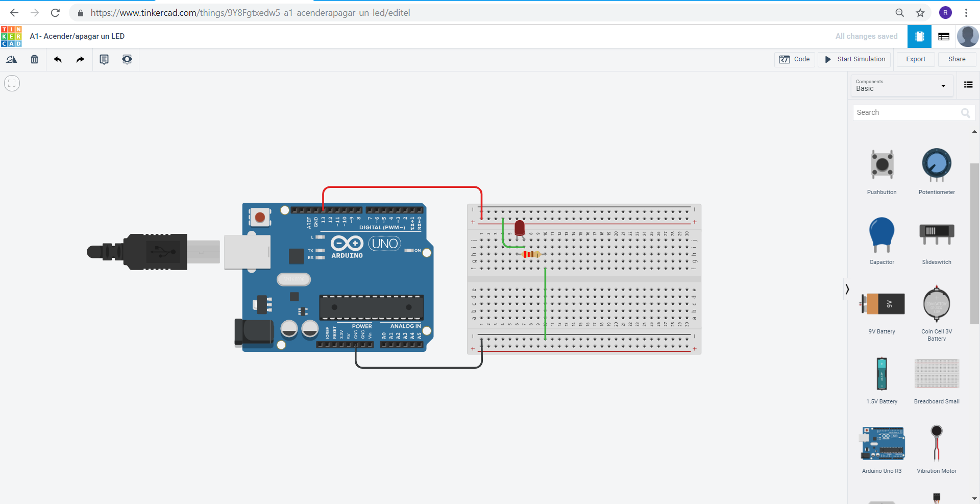Select the Potentiometer component
This screenshot has width=980, height=504.
coord(937,171)
